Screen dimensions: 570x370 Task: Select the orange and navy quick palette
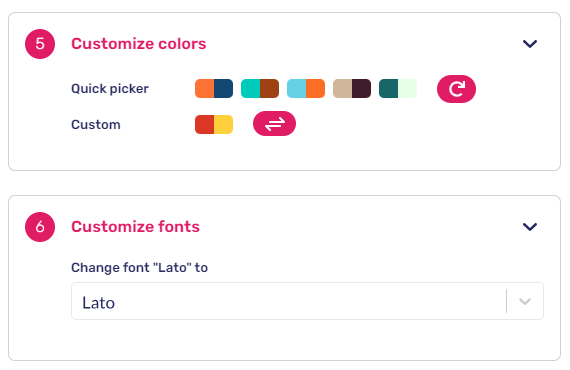click(x=214, y=89)
